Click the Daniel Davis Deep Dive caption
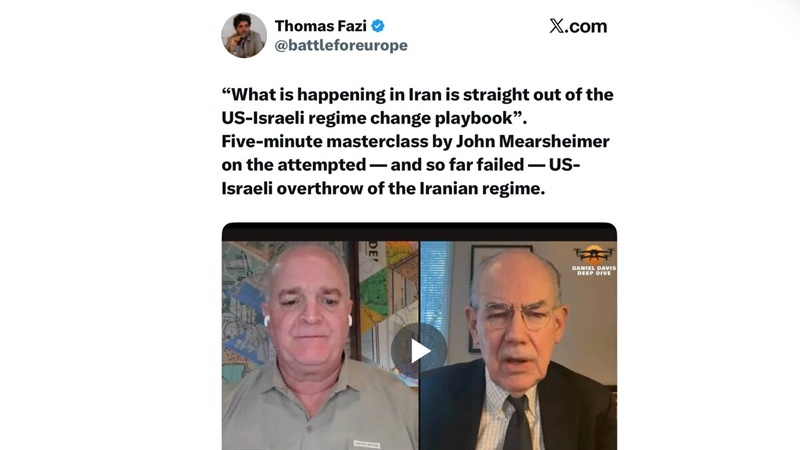800x450 pixels. click(x=594, y=270)
